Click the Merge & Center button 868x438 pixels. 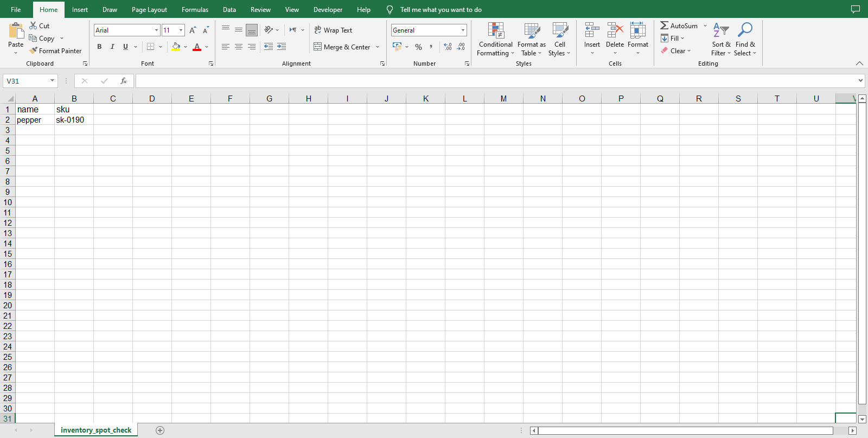(342, 47)
